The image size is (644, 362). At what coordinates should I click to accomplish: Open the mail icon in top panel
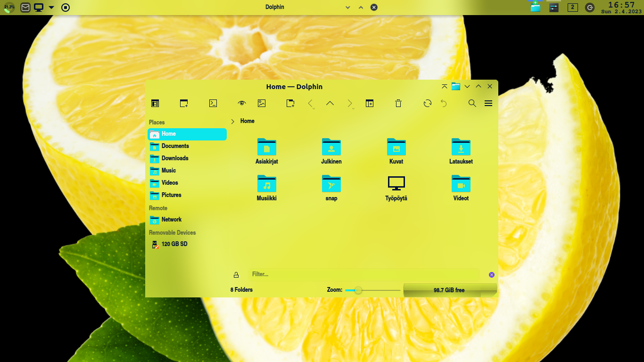(x=25, y=8)
